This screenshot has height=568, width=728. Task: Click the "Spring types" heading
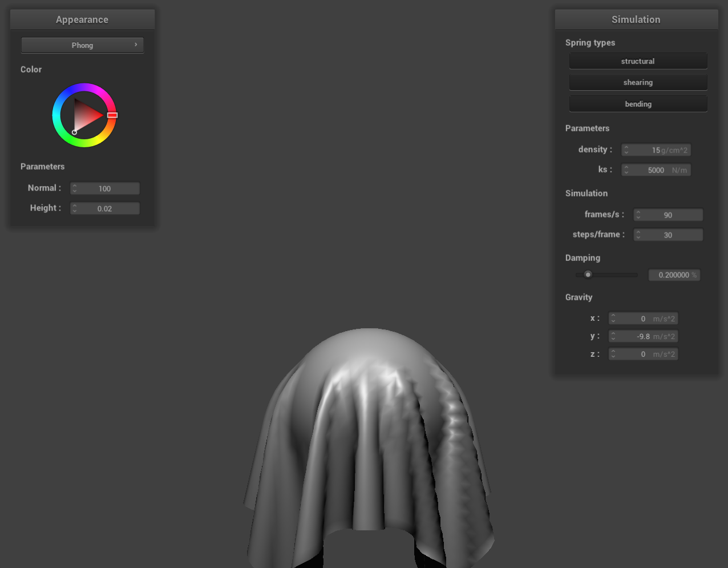[x=590, y=43]
